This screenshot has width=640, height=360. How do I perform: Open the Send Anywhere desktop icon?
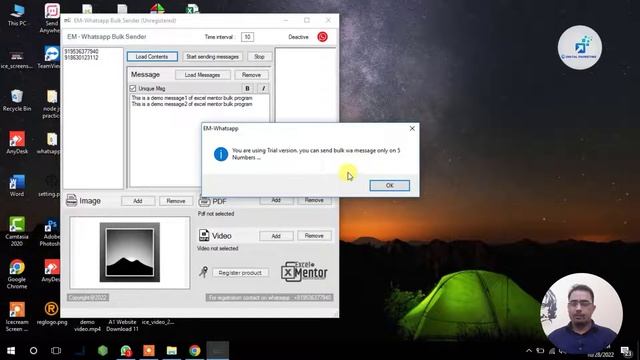pyautogui.click(x=51, y=18)
